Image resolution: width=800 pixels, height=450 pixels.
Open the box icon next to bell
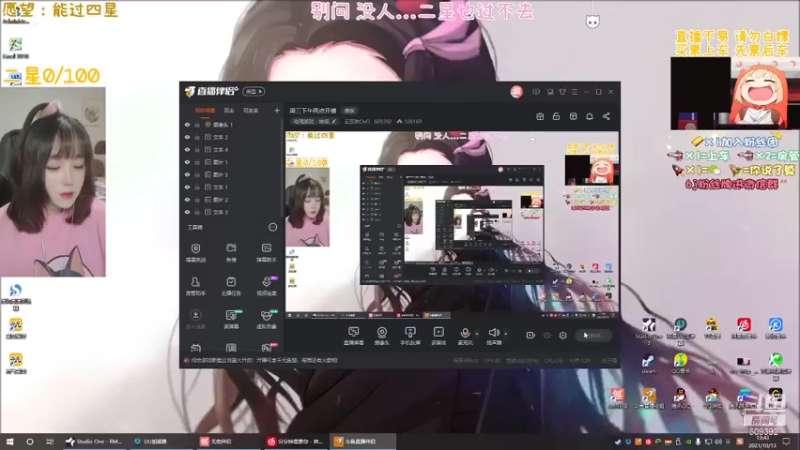[573, 116]
